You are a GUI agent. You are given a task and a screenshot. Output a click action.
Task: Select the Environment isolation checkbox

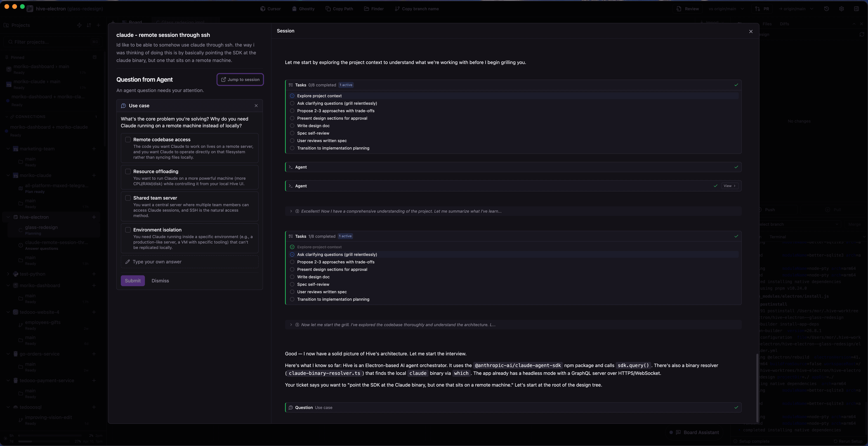click(128, 230)
